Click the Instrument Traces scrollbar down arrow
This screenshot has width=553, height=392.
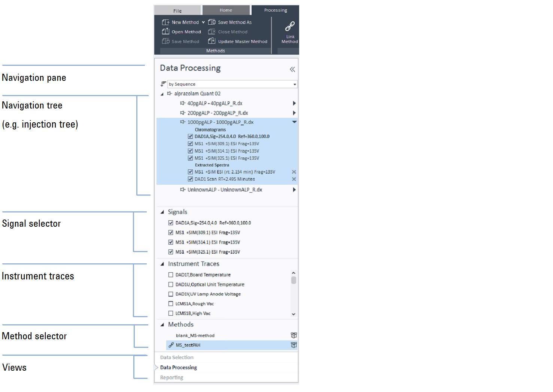[x=294, y=314]
